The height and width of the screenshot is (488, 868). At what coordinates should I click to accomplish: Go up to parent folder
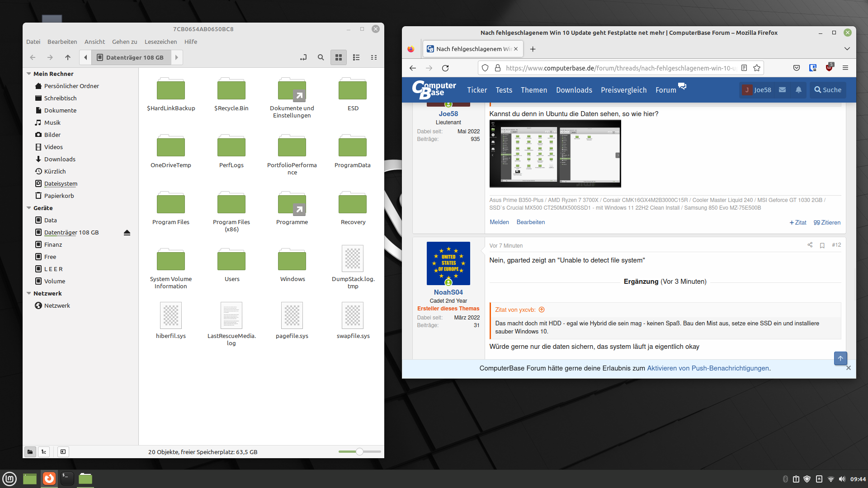tap(68, 57)
